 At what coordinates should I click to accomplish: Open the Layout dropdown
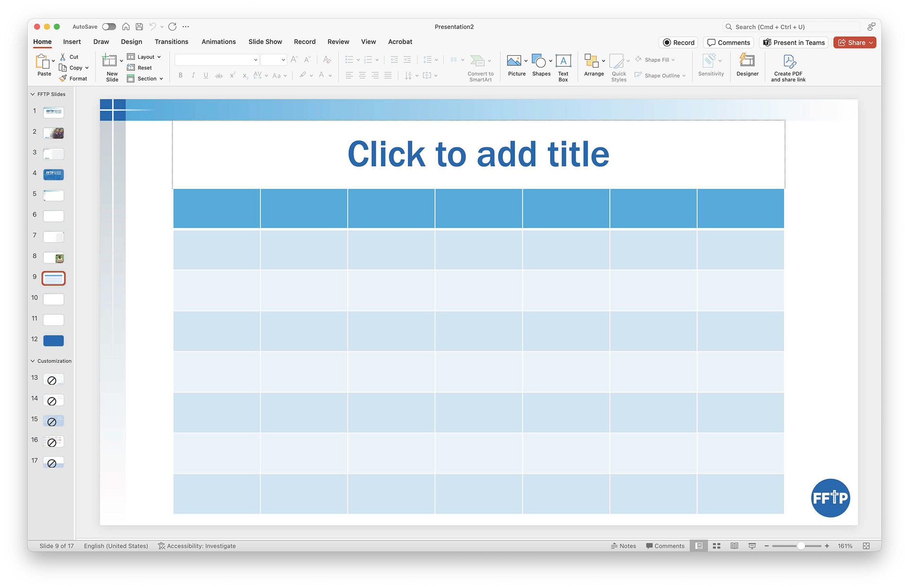(x=145, y=57)
